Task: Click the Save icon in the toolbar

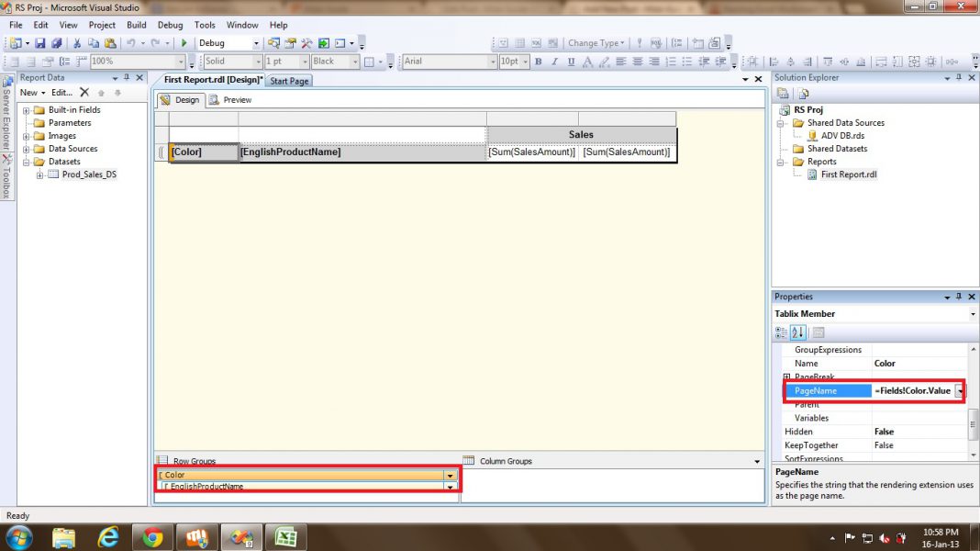Action: (x=40, y=43)
